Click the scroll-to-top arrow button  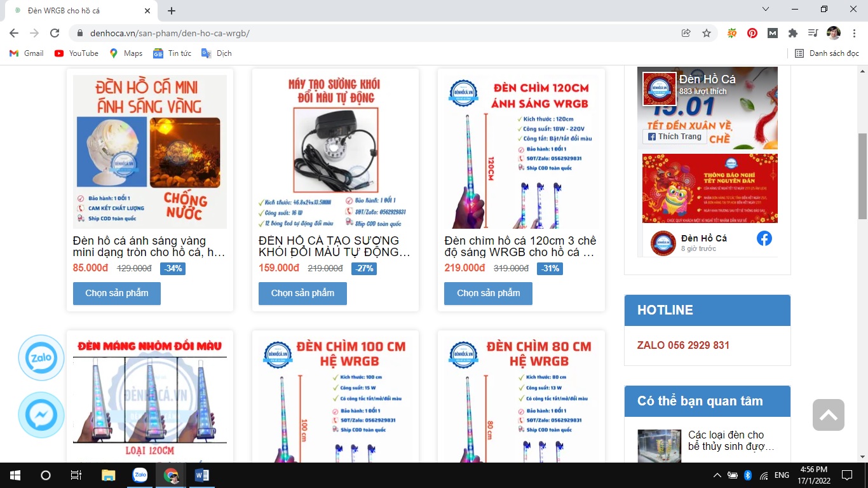[x=828, y=415]
